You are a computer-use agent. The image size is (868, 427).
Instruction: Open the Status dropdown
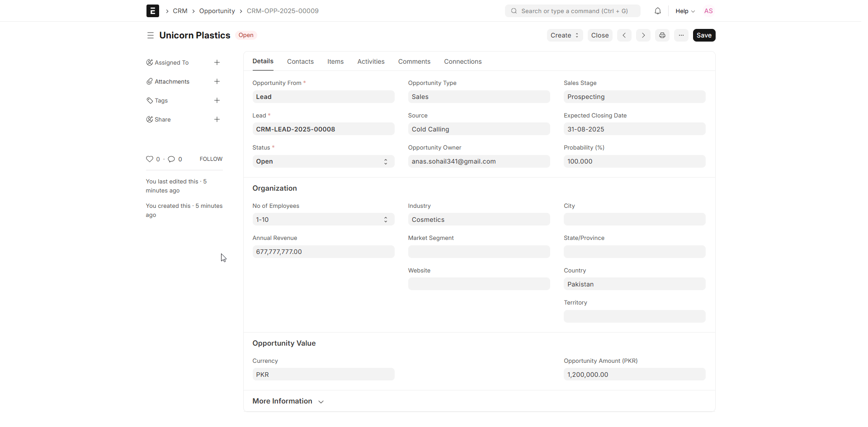click(x=323, y=162)
